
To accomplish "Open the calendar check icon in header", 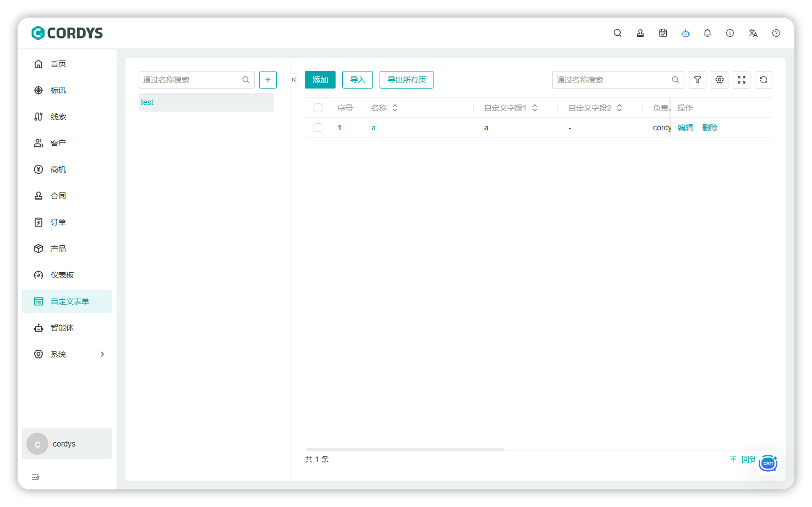I will pyautogui.click(x=663, y=33).
